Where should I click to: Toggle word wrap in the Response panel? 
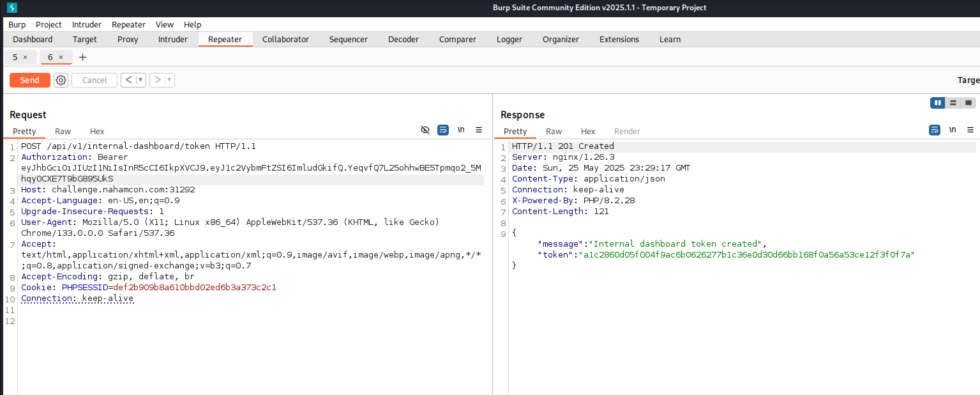point(935,130)
